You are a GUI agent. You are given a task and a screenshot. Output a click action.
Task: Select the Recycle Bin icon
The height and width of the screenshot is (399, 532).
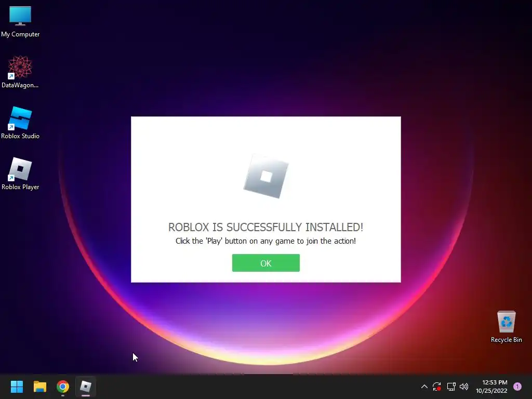[x=506, y=327]
